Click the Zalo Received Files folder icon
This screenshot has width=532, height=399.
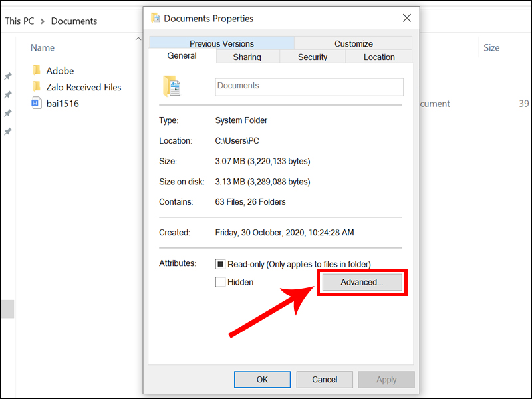click(36, 87)
